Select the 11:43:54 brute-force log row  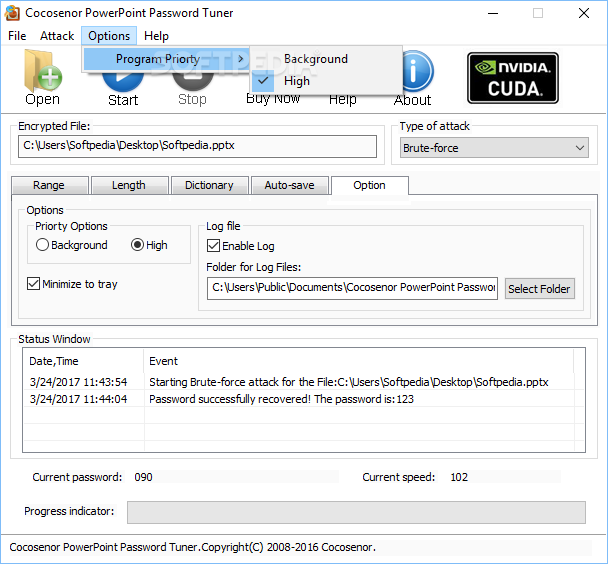pyautogui.click(x=304, y=382)
